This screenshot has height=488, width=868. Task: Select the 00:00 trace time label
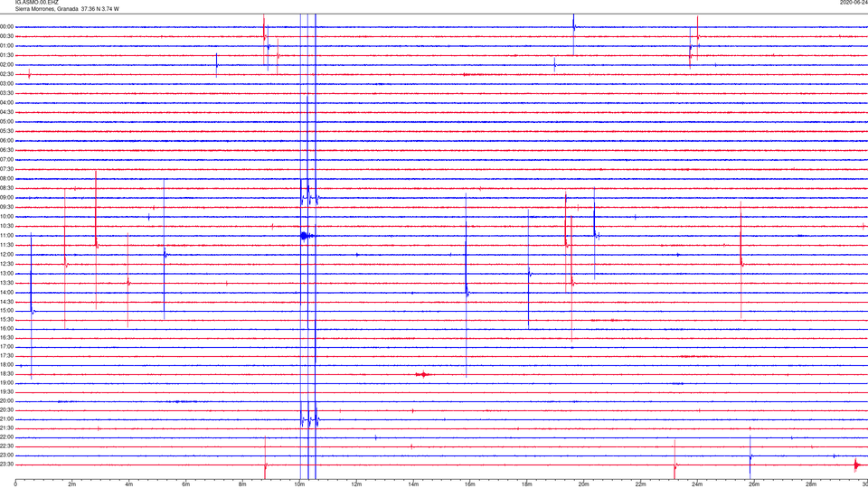click(x=7, y=26)
